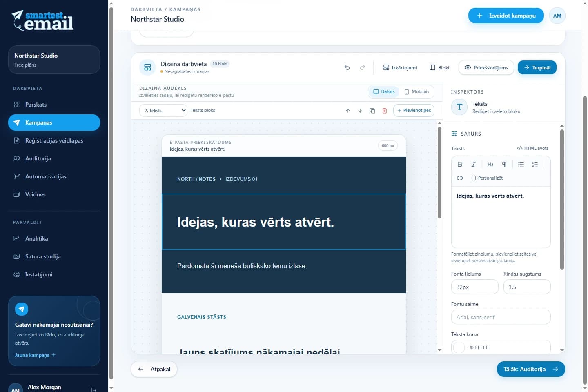
Task: Redo the design change
Action: (x=362, y=67)
